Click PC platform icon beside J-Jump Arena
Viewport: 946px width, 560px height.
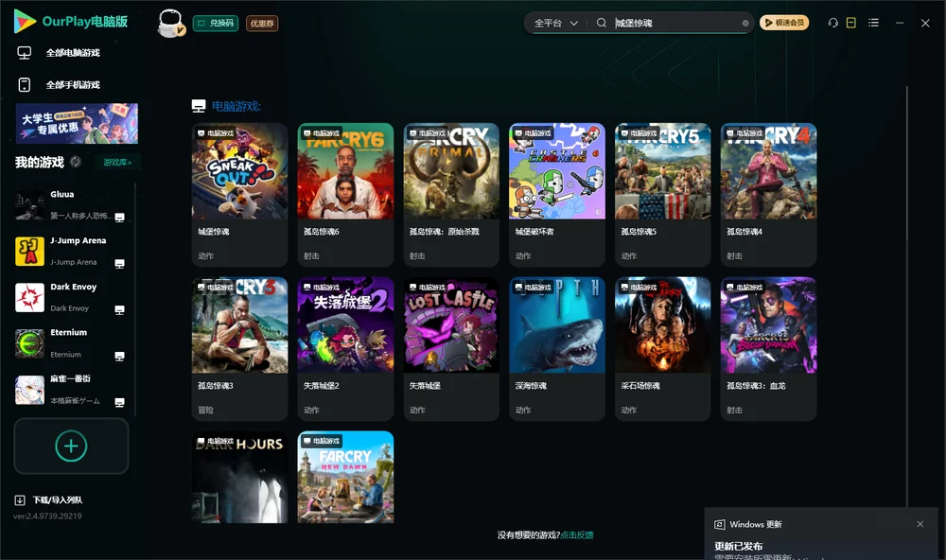point(119,264)
